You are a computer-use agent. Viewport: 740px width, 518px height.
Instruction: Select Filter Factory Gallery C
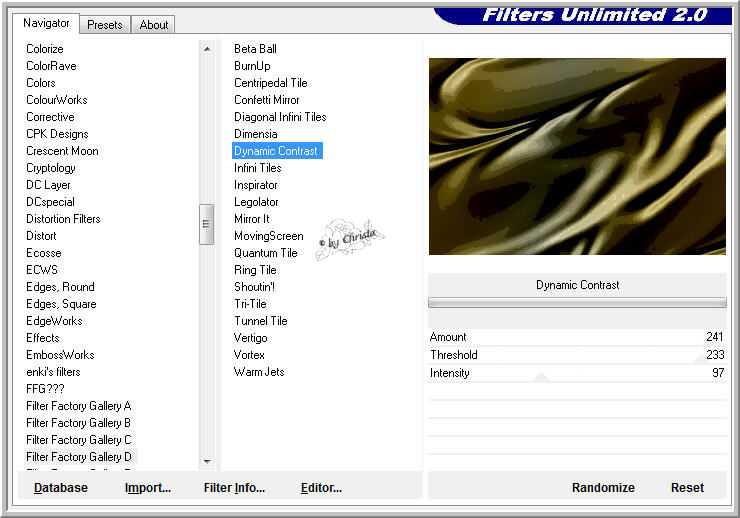[79, 440]
